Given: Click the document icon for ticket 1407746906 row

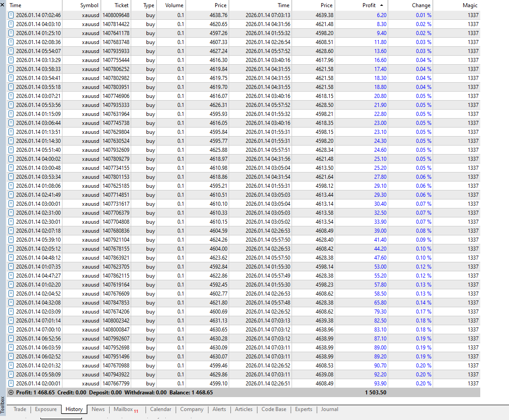Looking at the screenshot, I should [x=11, y=96].
